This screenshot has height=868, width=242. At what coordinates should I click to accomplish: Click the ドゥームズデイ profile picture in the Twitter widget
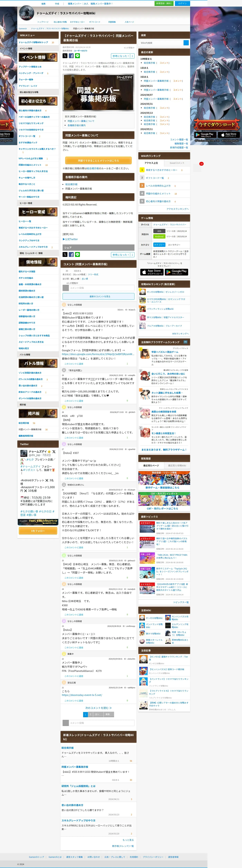pyautogui.click(x=24, y=453)
